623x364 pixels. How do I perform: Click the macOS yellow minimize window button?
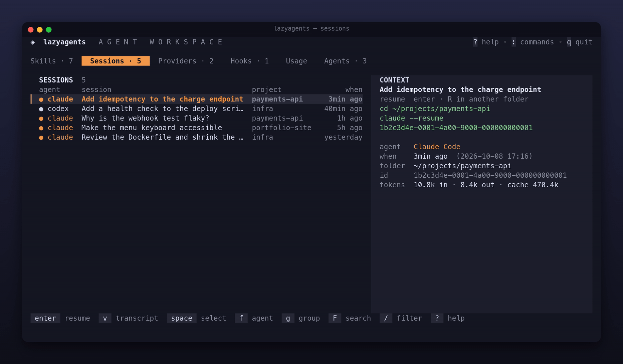tap(40, 30)
